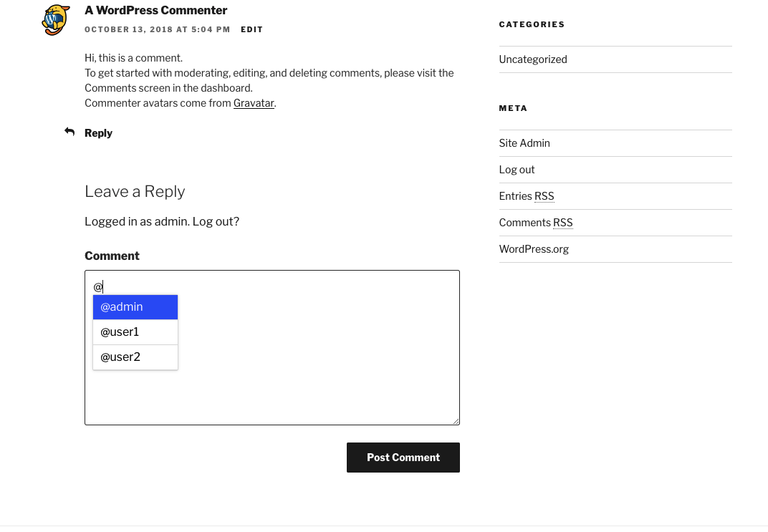Click the commenter's Wapuu avatar image
This screenshot has width=768, height=532.
tap(56, 20)
